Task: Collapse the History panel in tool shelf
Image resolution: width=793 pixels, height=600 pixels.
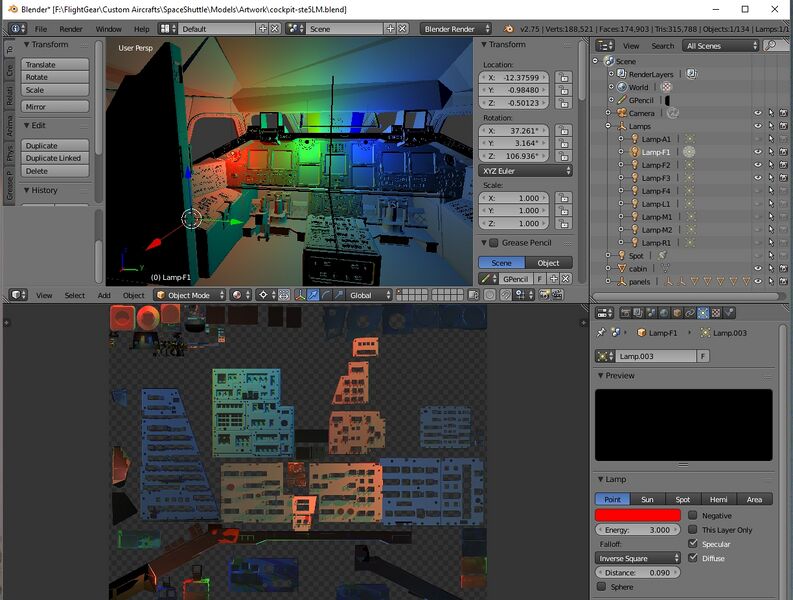Action: [x=27, y=190]
